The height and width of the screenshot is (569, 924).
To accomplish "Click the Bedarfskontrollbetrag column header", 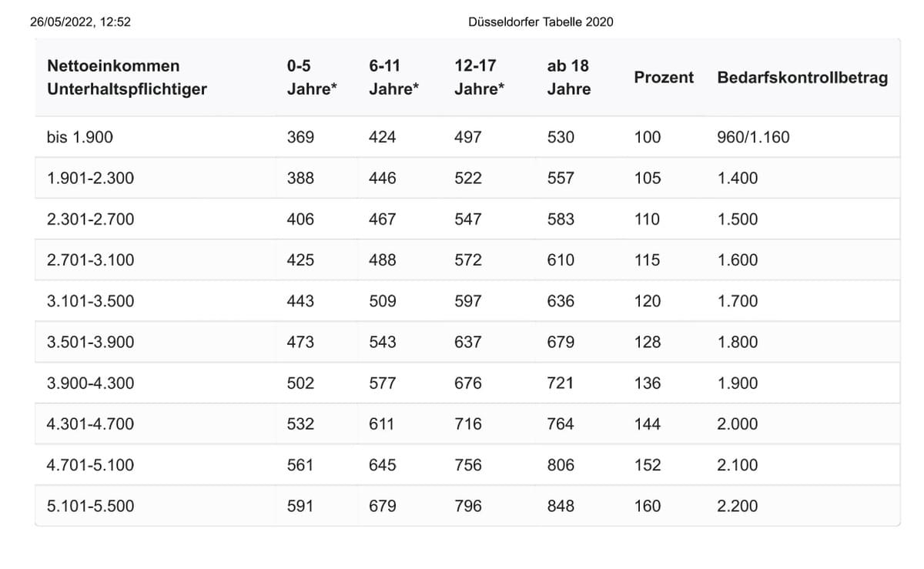I will [x=802, y=78].
